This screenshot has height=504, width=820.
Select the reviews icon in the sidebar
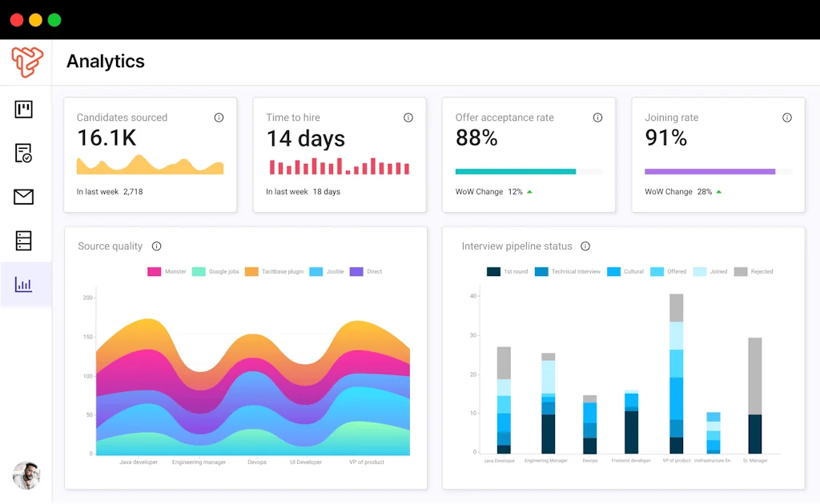(25, 153)
